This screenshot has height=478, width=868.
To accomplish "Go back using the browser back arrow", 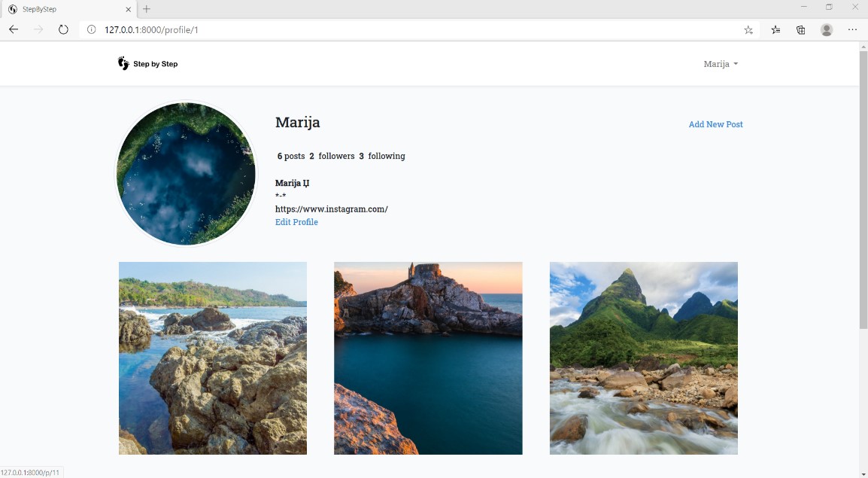I will (x=13, y=29).
